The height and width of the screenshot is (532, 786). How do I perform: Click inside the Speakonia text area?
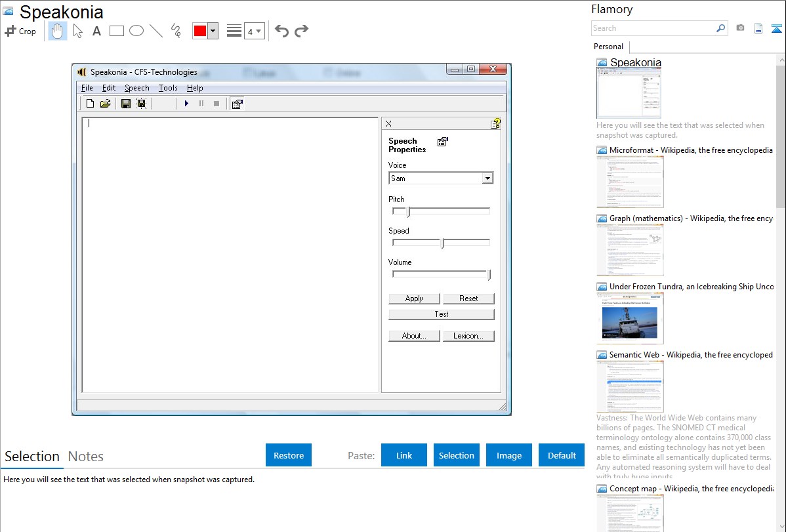point(230,255)
